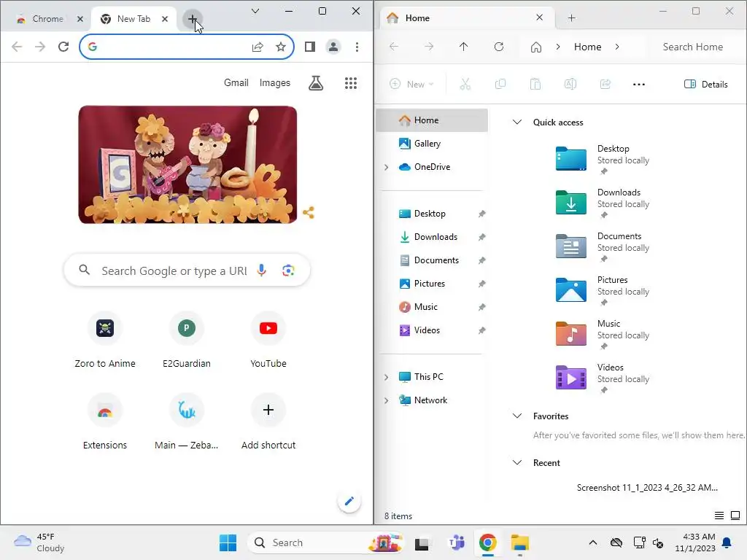Switch to large thumbnails view

(x=735, y=516)
